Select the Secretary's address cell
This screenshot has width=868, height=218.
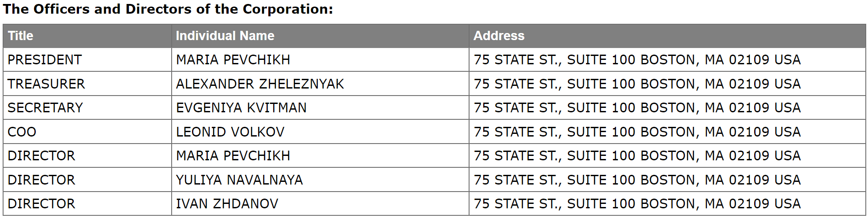637,107
